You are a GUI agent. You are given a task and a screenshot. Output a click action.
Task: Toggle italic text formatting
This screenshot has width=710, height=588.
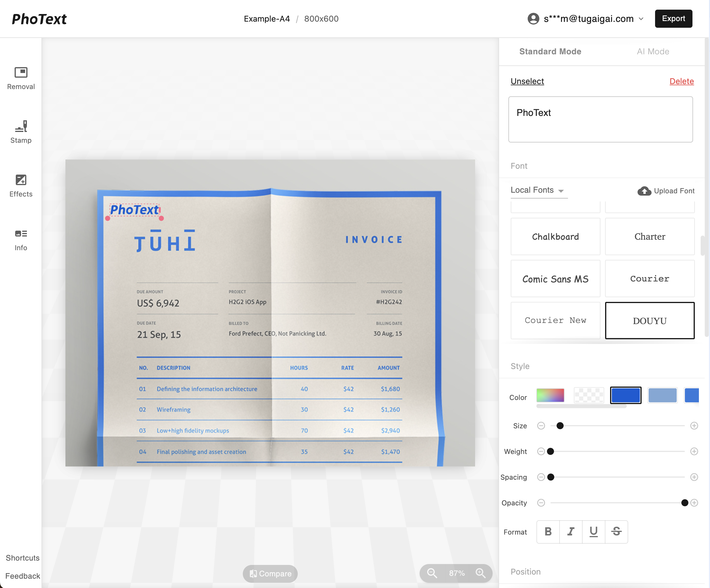(571, 532)
